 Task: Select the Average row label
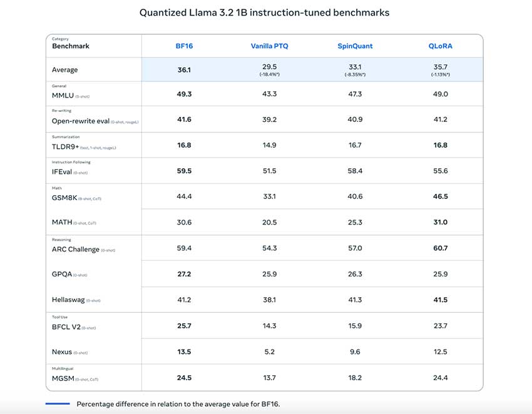(x=65, y=70)
